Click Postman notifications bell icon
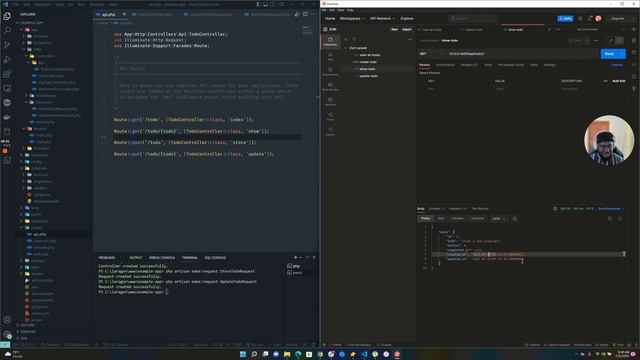The height and width of the screenshot is (360, 640). tap(589, 18)
